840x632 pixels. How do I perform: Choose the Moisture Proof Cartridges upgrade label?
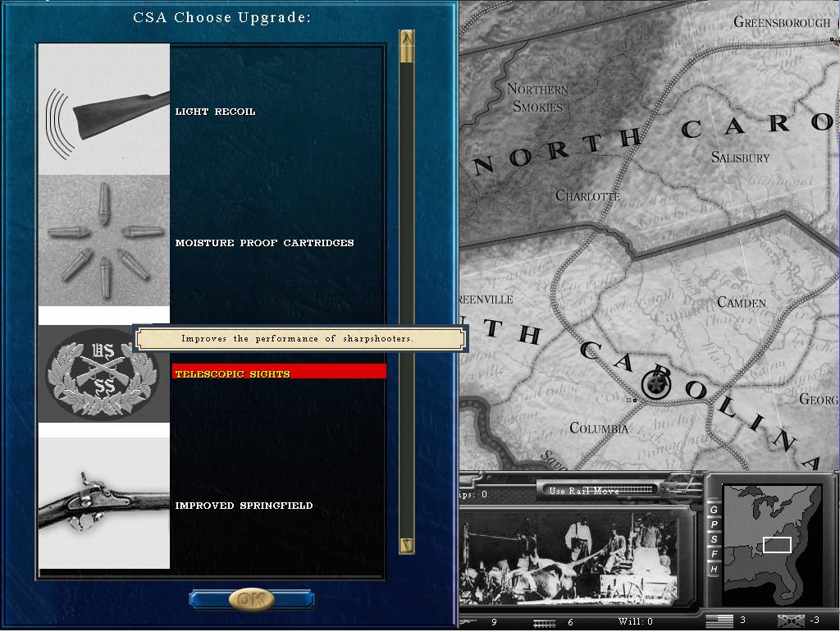pyautogui.click(x=265, y=243)
